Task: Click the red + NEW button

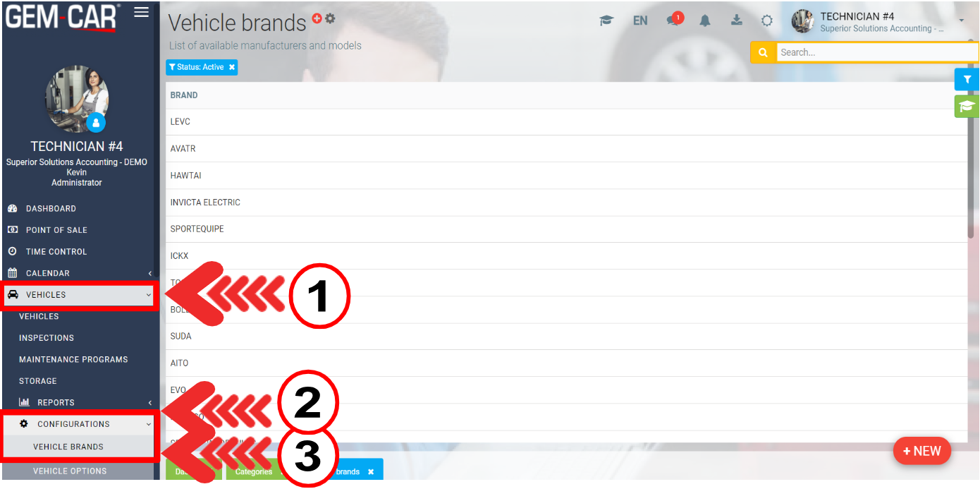Action: pyautogui.click(x=922, y=451)
